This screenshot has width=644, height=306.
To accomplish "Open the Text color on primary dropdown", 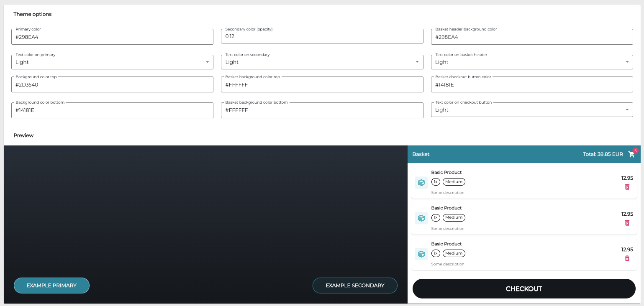I will [112, 62].
